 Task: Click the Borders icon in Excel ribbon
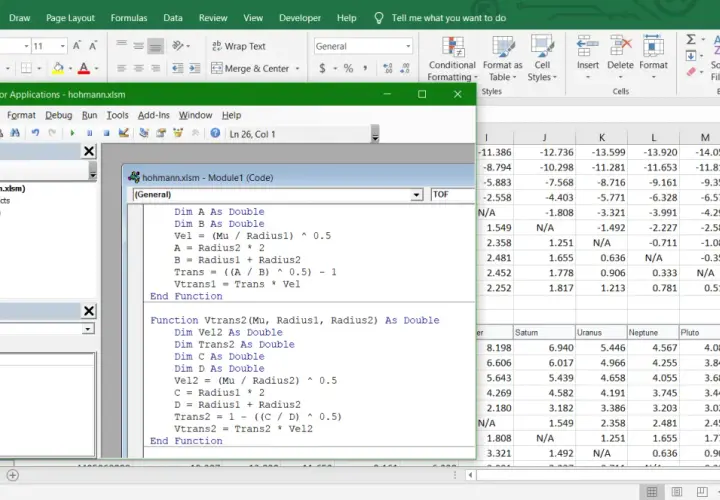click(x=26, y=68)
